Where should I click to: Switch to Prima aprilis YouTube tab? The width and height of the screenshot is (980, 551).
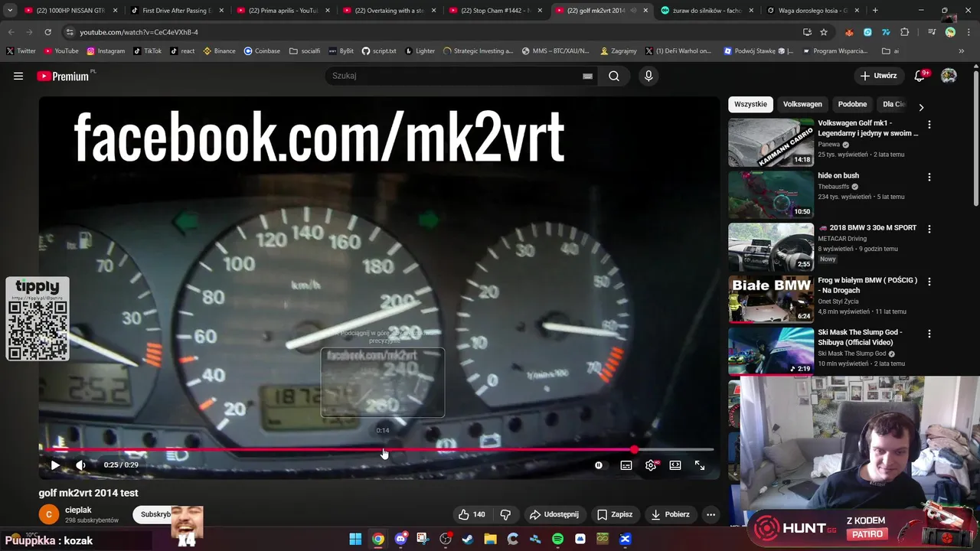click(x=282, y=11)
